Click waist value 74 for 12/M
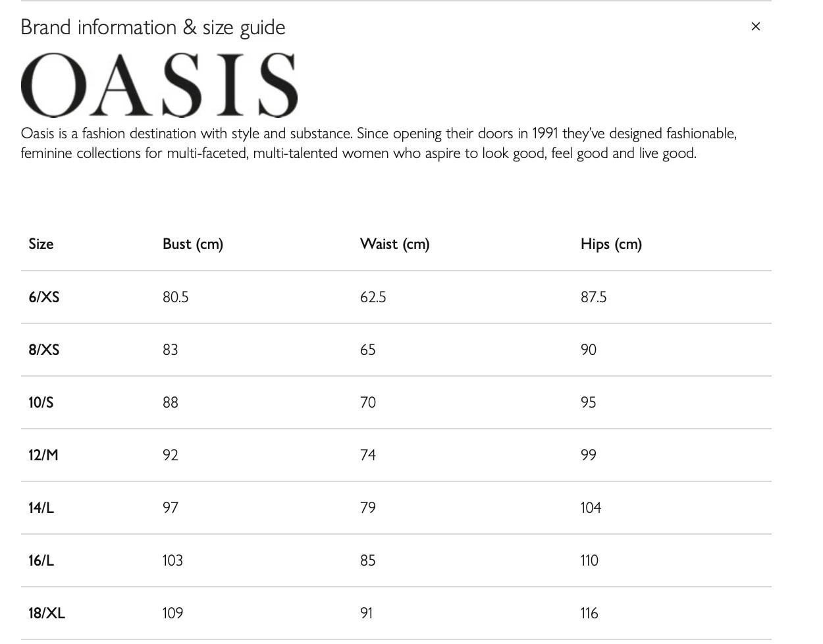This screenshot has width=823, height=644. [368, 455]
